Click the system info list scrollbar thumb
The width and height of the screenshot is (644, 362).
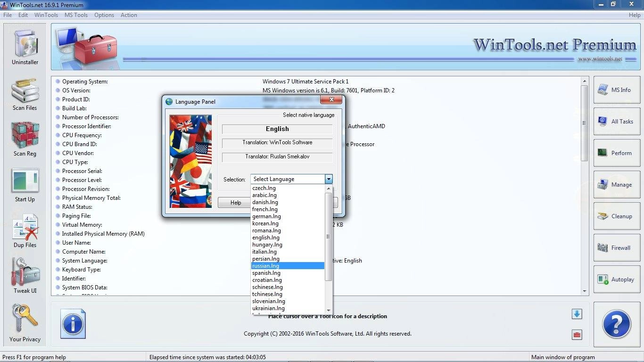(585, 123)
